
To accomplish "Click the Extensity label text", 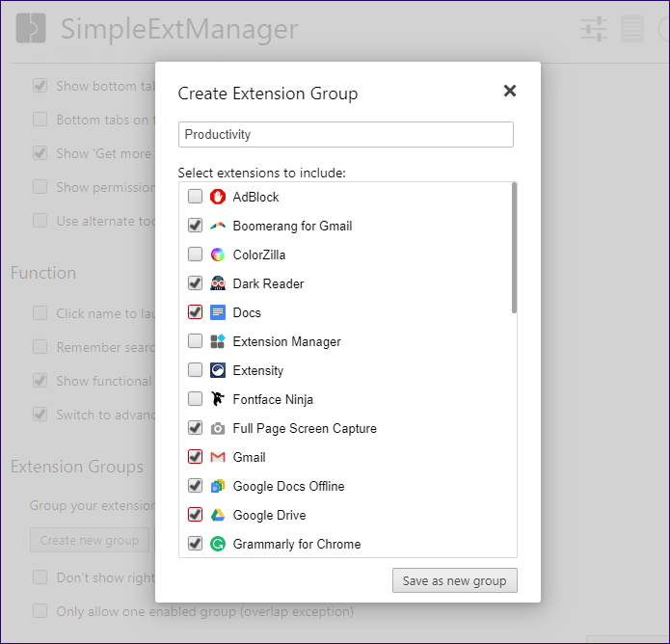I will (x=258, y=370).
